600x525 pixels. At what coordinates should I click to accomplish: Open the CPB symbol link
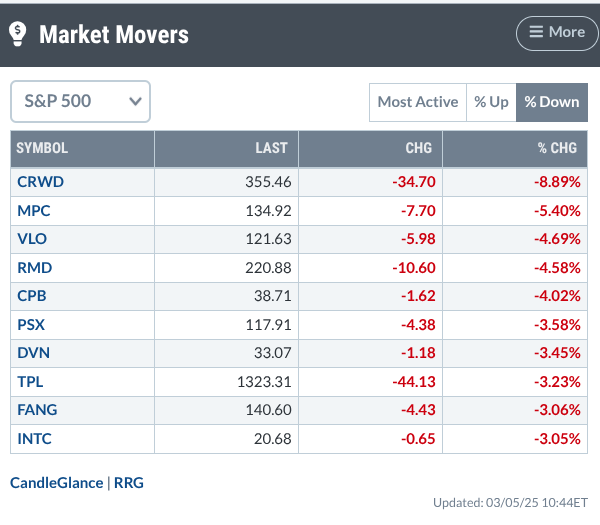(32, 296)
